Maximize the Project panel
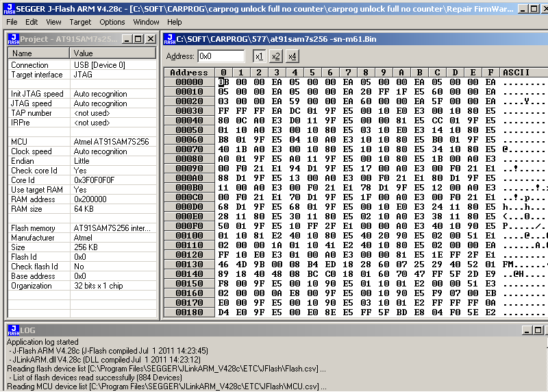 tap(138, 39)
